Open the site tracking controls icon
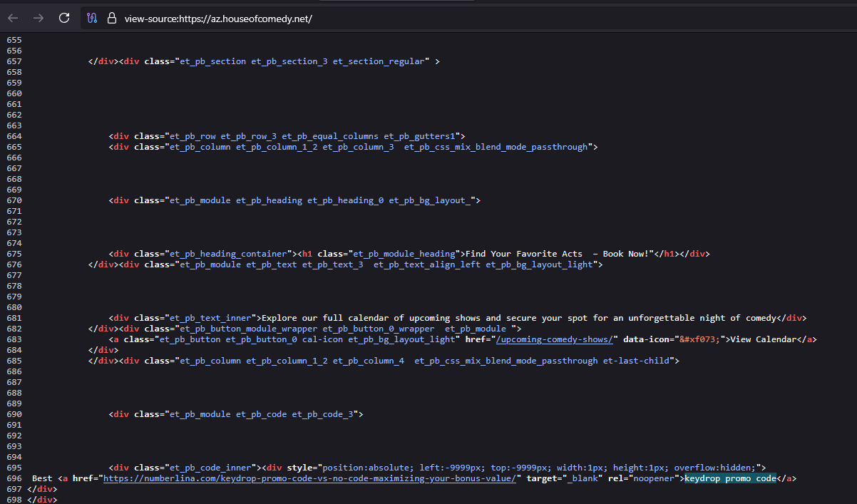This screenshot has height=504, width=857. (x=91, y=19)
